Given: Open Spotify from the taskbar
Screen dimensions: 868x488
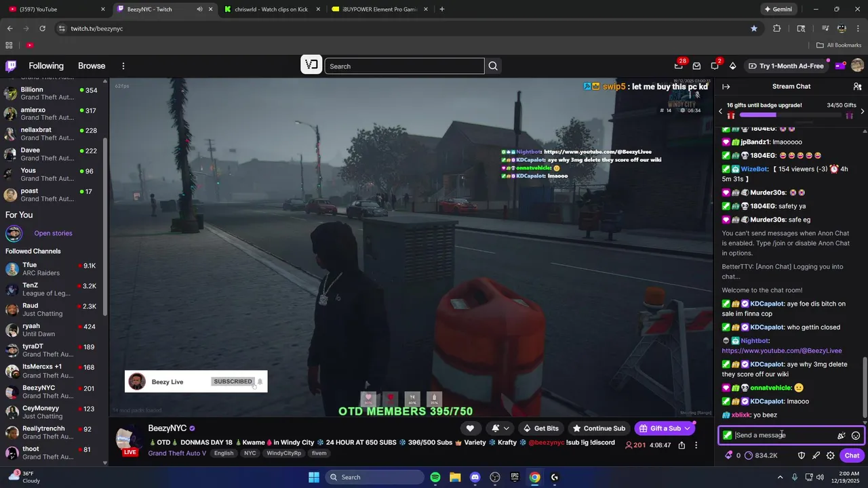Looking at the screenshot, I should (x=435, y=477).
